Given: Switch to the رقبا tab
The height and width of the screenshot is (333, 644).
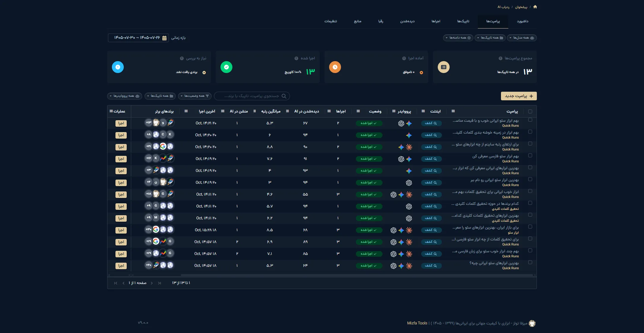Looking at the screenshot, I should click(x=381, y=21).
